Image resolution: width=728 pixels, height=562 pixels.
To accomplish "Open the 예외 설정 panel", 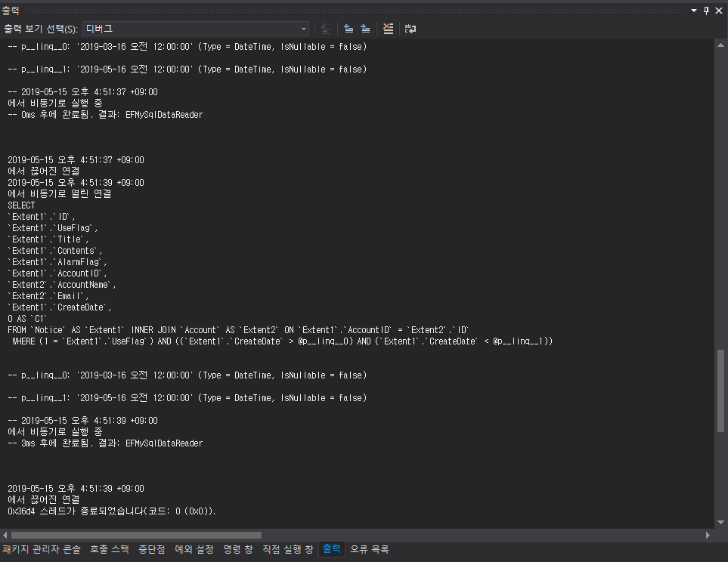I will [194, 549].
